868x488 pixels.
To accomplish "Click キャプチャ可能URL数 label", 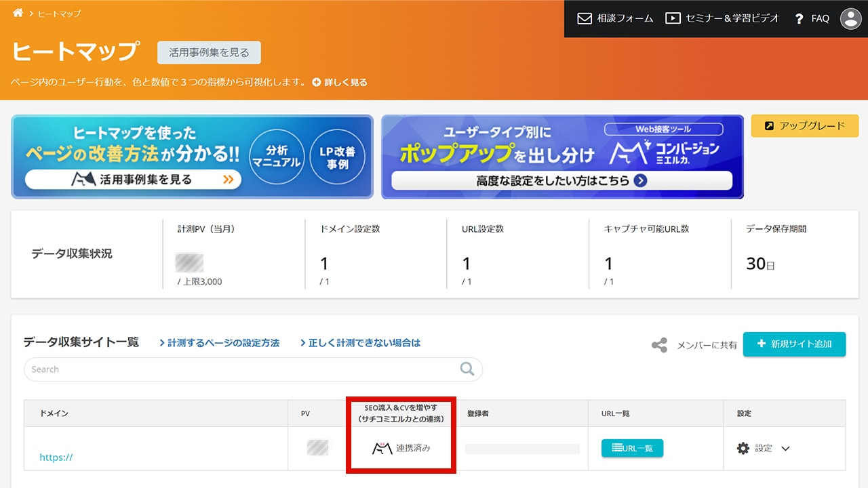I will click(646, 229).
